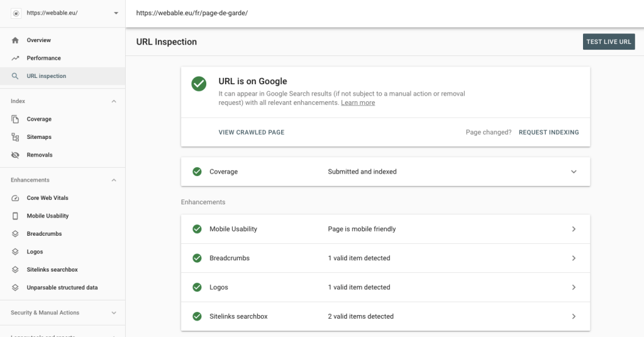Click the green check in Coverage row
Screen dimensions: 644x337
pyautogui.click(x=197, y=172)
